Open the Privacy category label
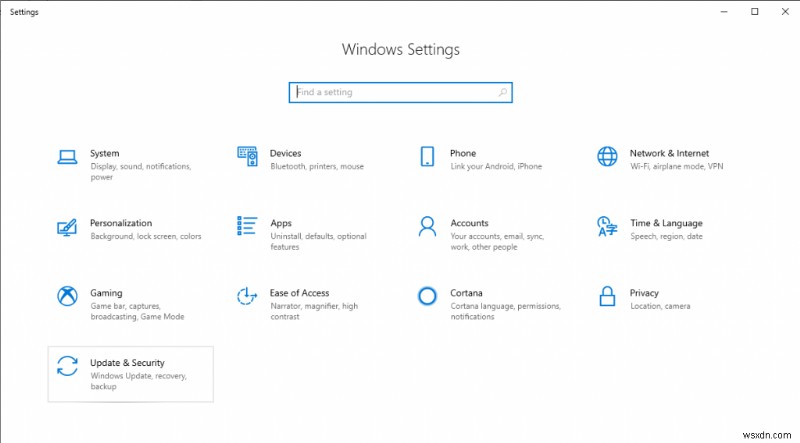Screen dimensions: 800x443 pos(644,293)
